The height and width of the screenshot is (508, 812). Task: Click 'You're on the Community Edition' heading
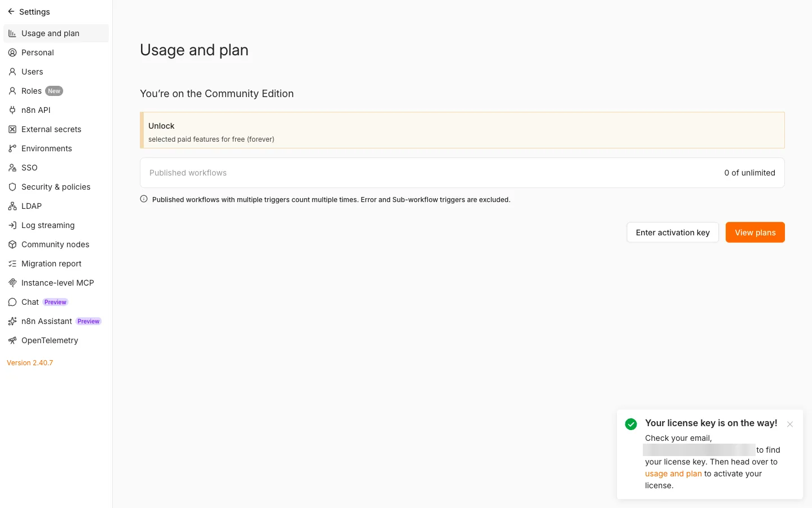pyautogui.click(x=217, y=94)
